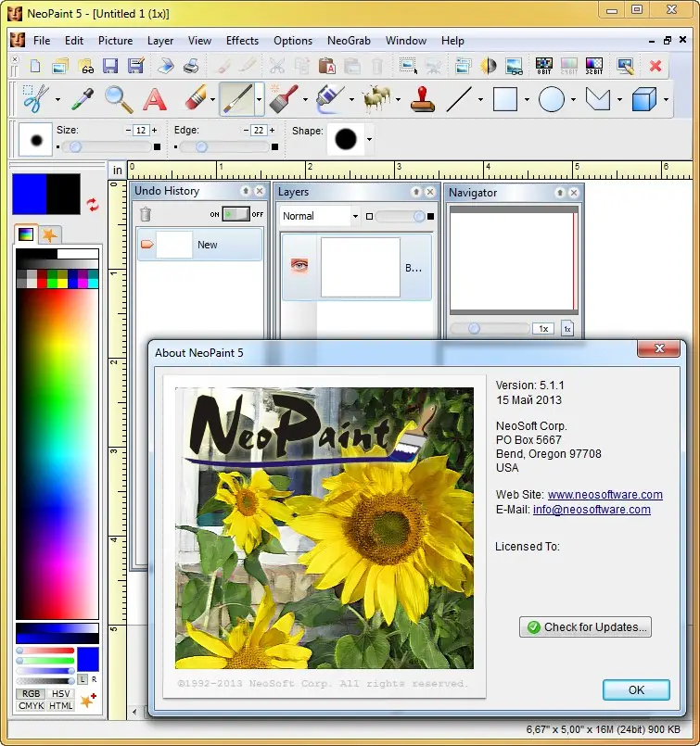Expand the Ellipse tool options arrow
This screenshot has width=700, height=746.
pyautogui.click(x=573, y=99)
